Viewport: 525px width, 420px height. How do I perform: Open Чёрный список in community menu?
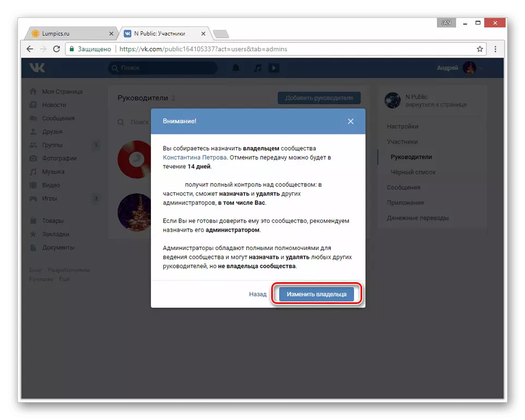(x=413, y=172)
